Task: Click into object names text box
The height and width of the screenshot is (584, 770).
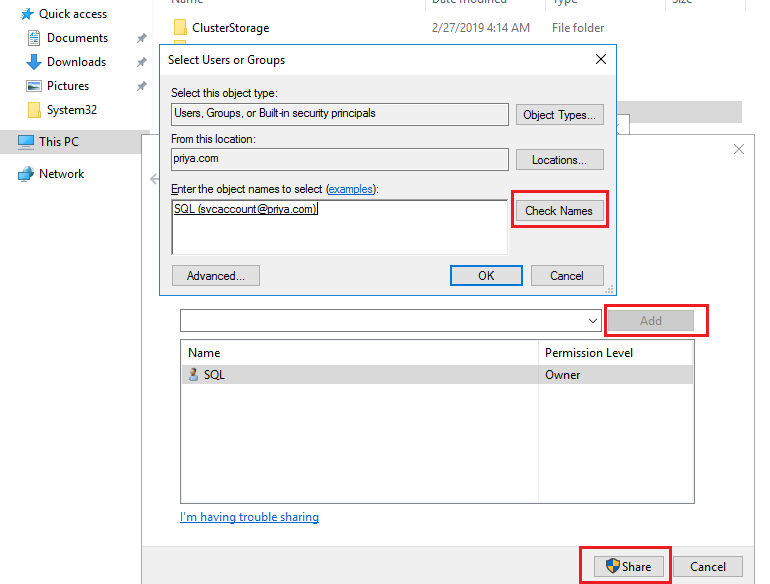Action: coord(339,226)
